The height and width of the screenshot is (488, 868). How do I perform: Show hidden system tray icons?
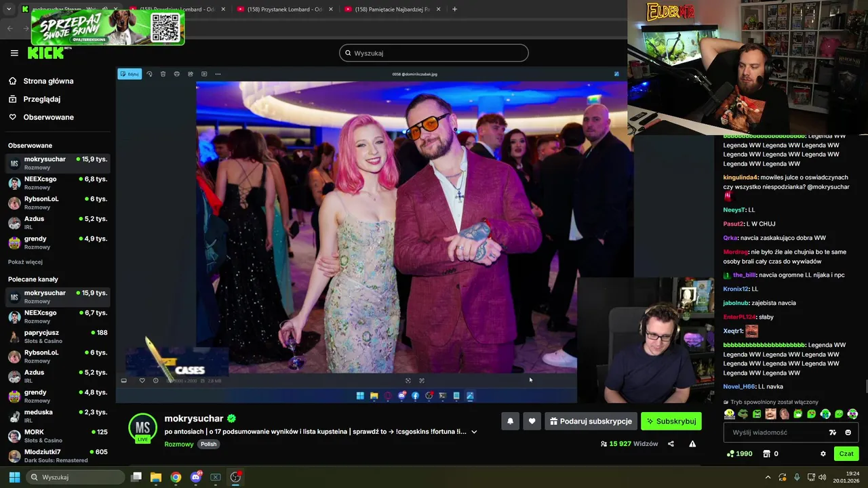(768, 477)
